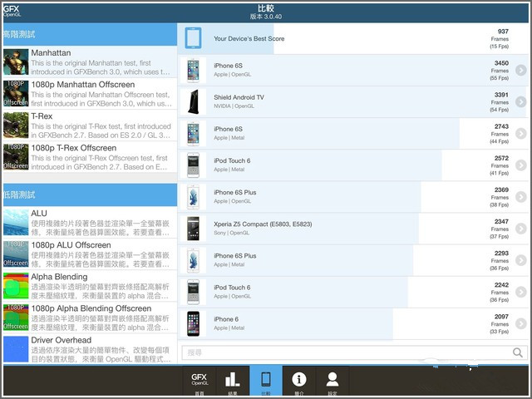Click the 版本 3.0.40 version text
The image size is (532, 399).
pyautogui.click(x=266, y=17)
